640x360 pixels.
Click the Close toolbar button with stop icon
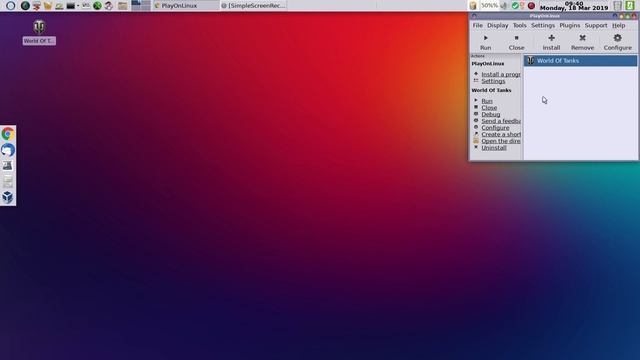[x=516, y=42]
